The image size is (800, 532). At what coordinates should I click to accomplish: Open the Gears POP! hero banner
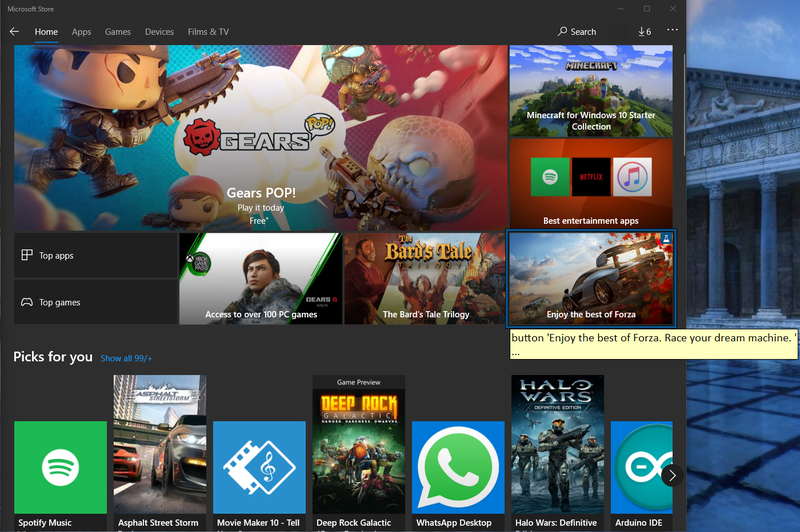point(261,138)
